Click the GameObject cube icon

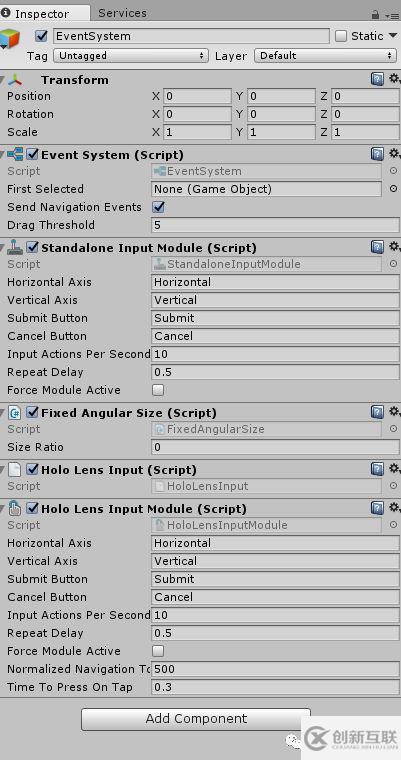[10, 39]
